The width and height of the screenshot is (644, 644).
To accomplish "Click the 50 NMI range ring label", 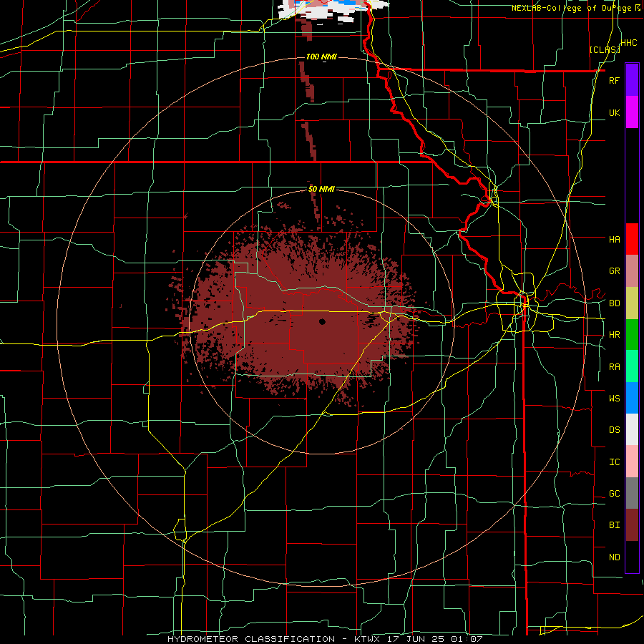I will pos(321,189).
